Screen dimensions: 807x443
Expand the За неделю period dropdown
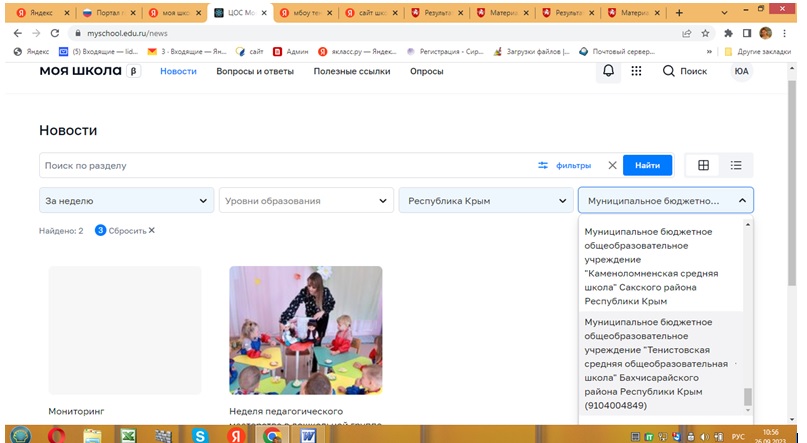tap(126, 201)
